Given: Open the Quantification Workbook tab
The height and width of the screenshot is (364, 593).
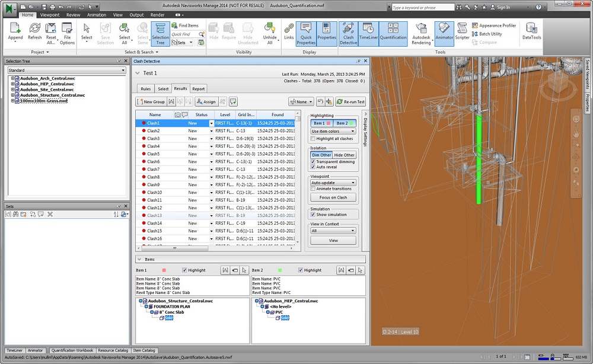Looking at the screenshot, I should pos(72,350).
